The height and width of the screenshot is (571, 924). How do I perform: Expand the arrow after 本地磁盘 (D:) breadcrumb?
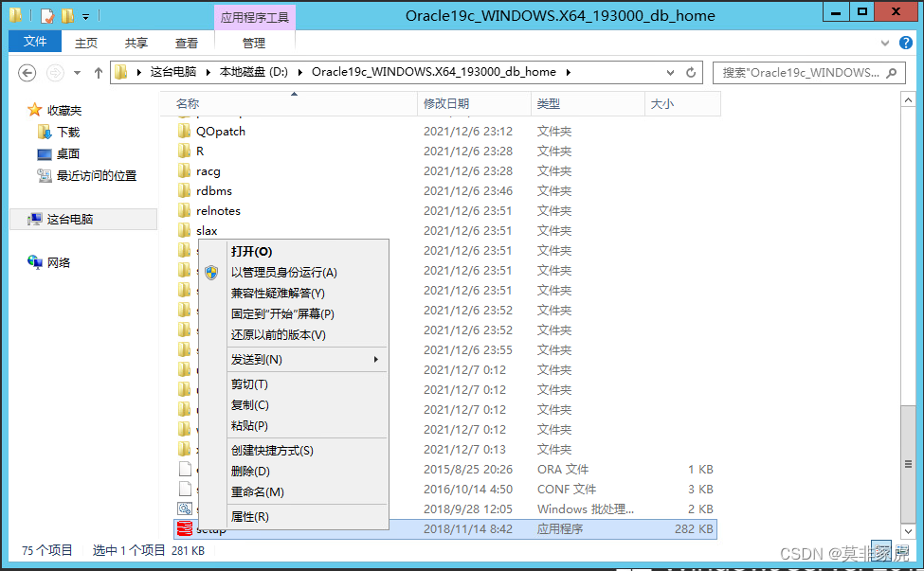(300, 72)
